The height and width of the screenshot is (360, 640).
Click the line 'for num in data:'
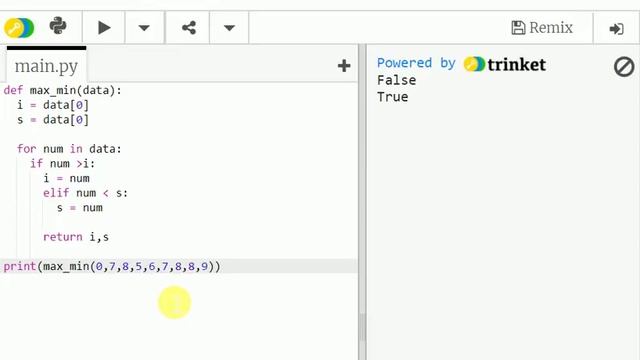[69, 149]
